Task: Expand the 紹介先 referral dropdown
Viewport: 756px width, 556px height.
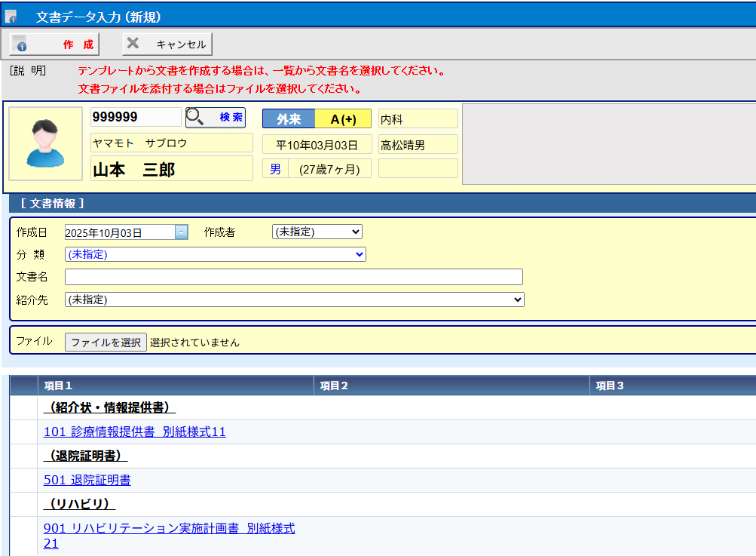Action: pos(294,300)
